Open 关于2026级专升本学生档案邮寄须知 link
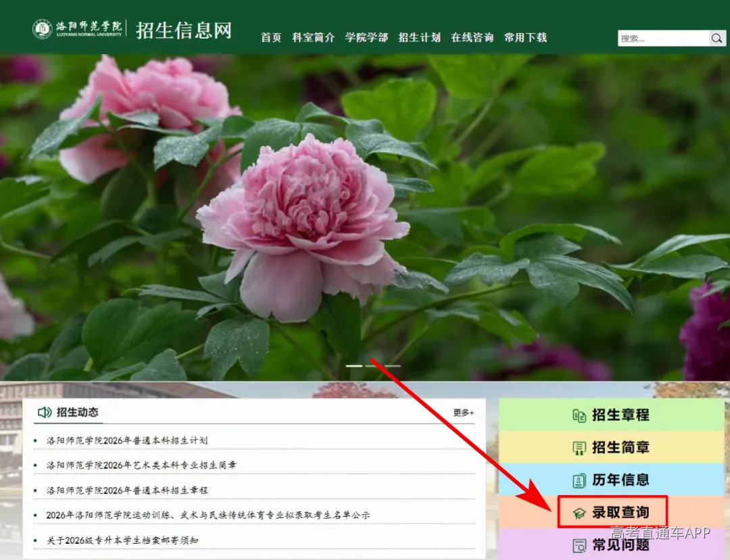Image resolution: width=730 pixels, height=560 pixels. pyautogui.click(x=122, y=540)
